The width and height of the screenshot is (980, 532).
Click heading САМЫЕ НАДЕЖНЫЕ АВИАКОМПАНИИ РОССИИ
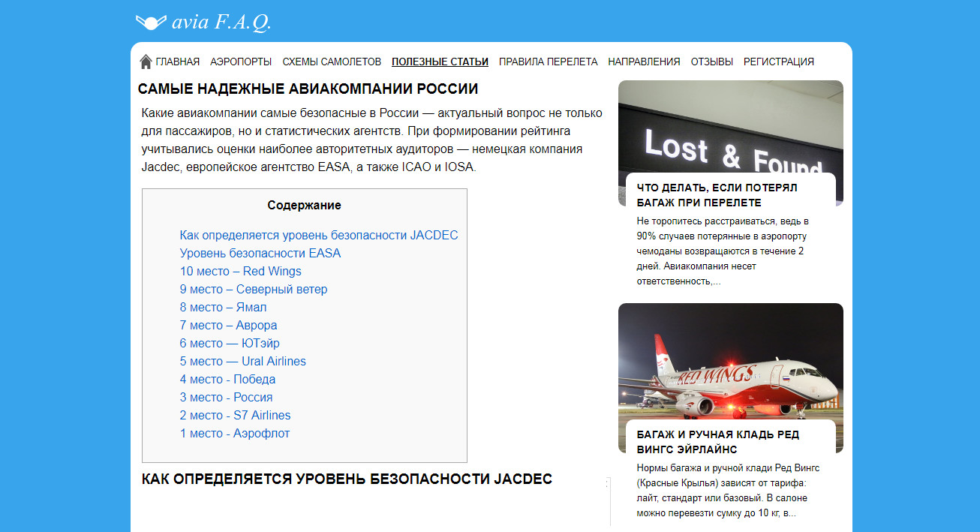coord(308,89)
